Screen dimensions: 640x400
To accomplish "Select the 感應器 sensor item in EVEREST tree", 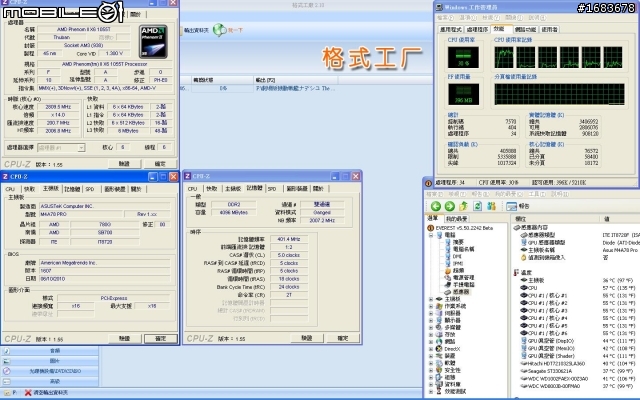I will tap(461, 292).
